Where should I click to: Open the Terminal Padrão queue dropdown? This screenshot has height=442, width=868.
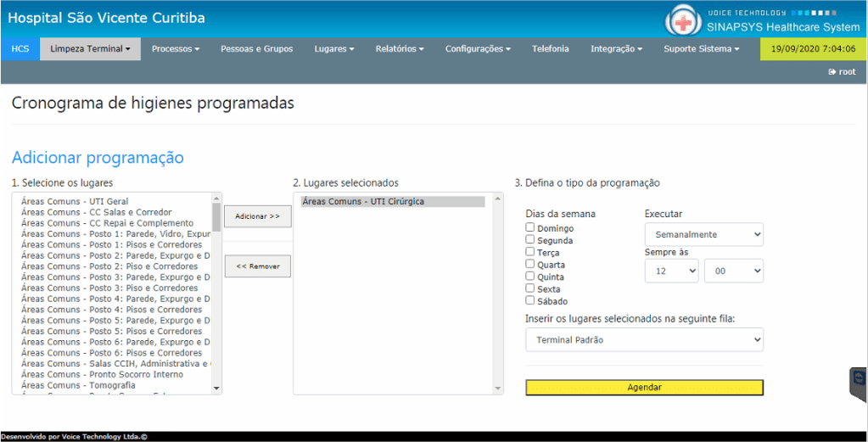click(x=644, y=339)
